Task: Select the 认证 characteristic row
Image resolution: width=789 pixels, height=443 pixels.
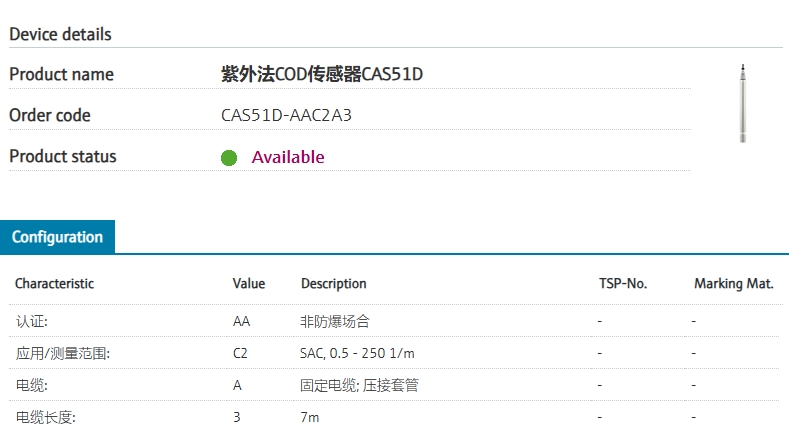Action: 32,322
